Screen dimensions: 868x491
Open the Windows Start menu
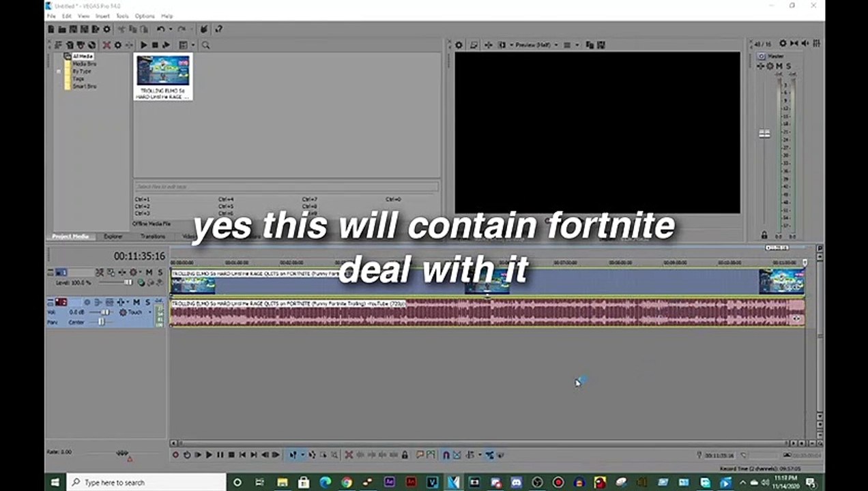(x=55, y=482)
